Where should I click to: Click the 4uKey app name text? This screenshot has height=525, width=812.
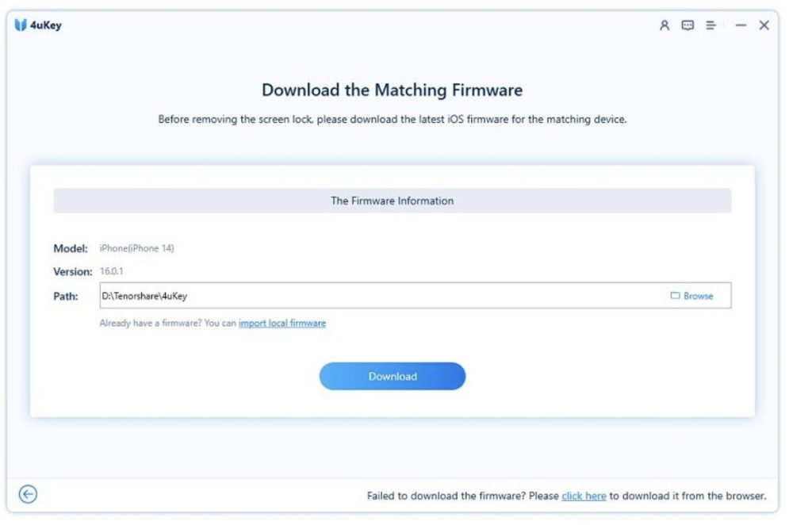[48, 25]
